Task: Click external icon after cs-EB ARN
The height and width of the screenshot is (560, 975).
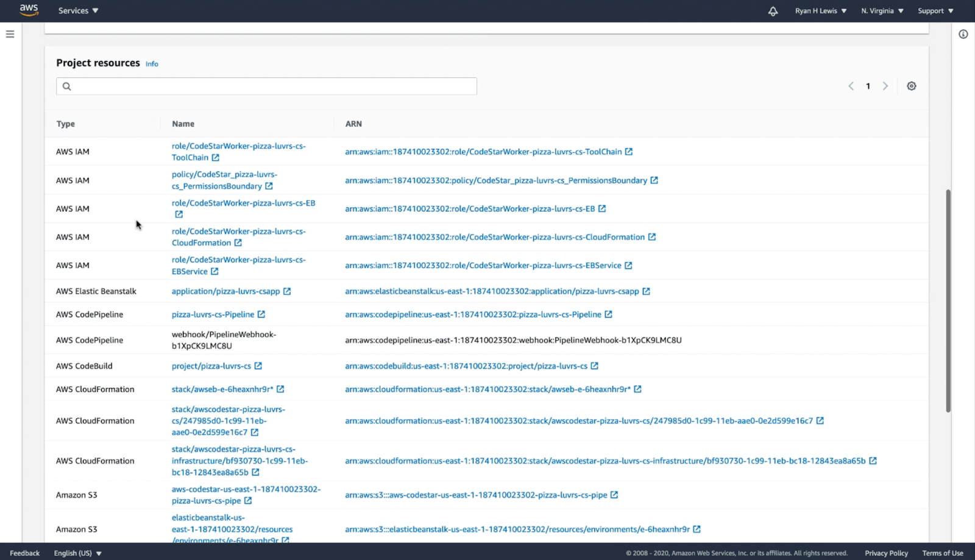Action: (602, 208)
